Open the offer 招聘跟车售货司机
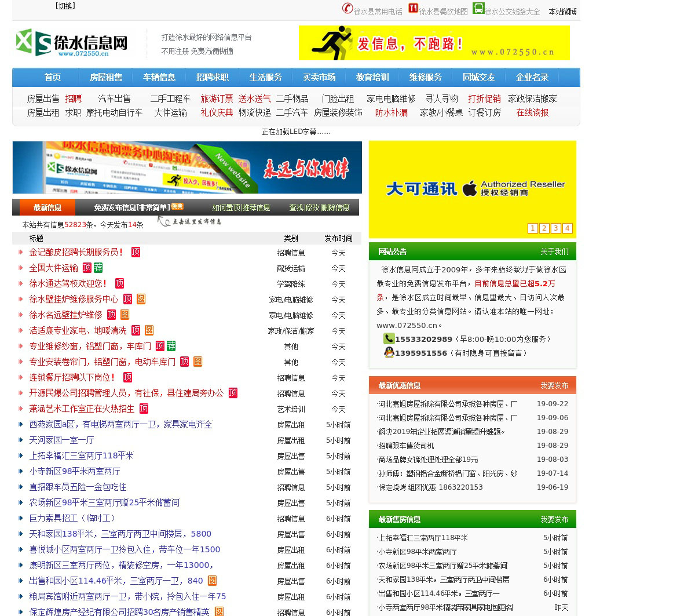 pyautogui.click(x=405, y=446)
